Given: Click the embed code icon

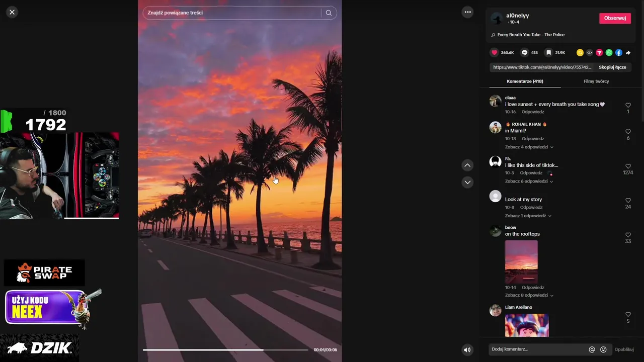Looking at the screenshot, I should (590, 52).
